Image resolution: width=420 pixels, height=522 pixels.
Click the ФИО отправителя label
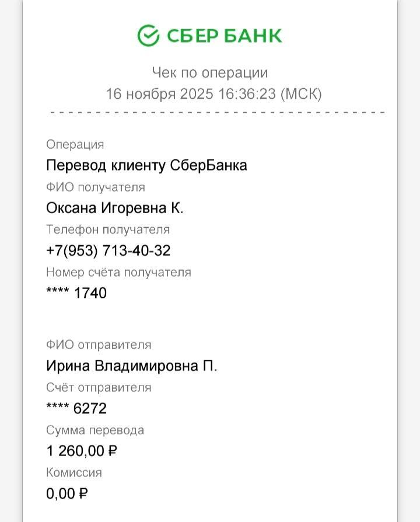tap(99, 345)
